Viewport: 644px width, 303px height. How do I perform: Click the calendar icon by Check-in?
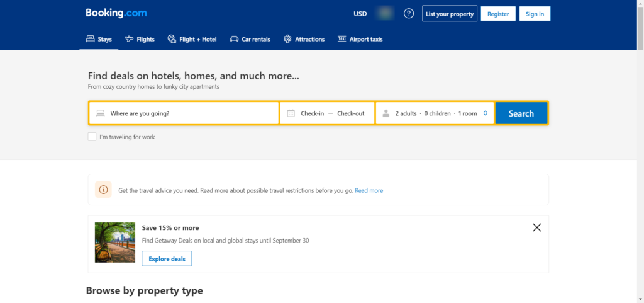(291, 113)
